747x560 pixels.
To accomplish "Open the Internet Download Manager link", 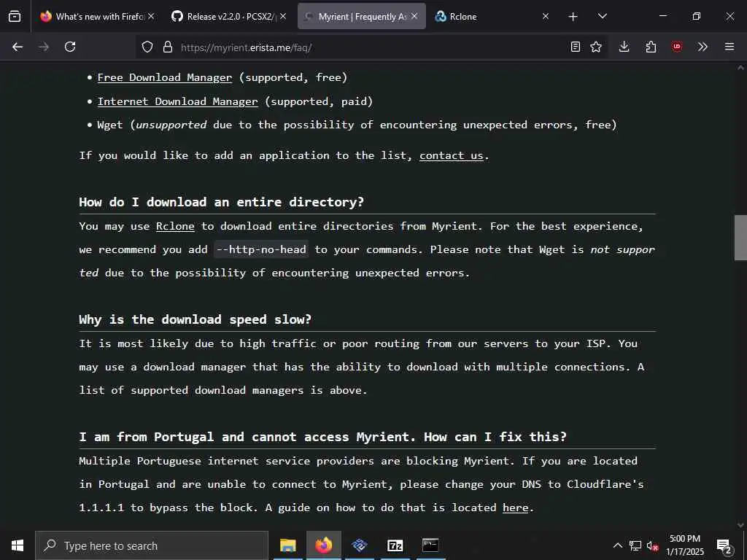I will click(178, 101).
